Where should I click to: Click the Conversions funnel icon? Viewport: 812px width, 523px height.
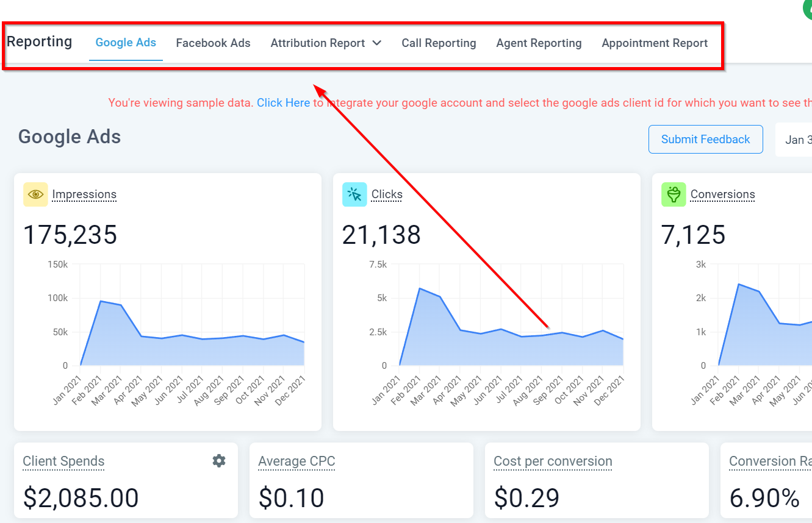click(674, 194)
